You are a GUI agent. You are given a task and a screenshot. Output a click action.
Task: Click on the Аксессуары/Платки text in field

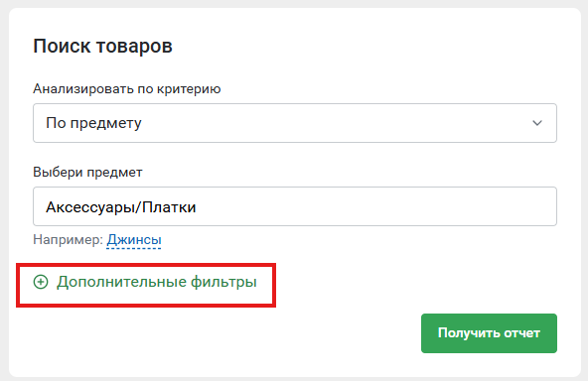[x=121, y=207]
